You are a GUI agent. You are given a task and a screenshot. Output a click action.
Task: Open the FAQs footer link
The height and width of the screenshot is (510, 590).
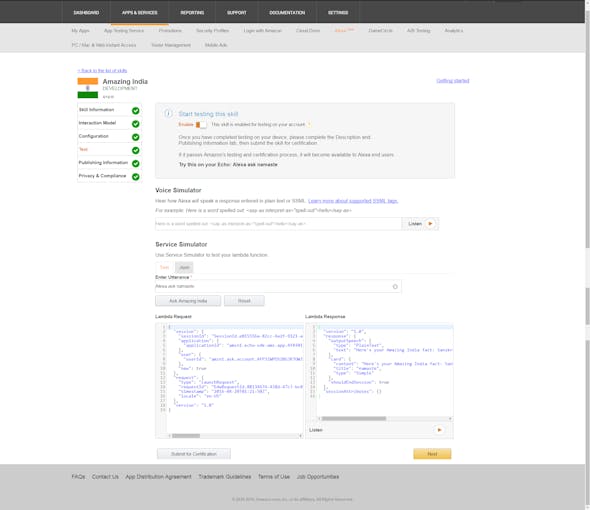click(x=78, y=477)
